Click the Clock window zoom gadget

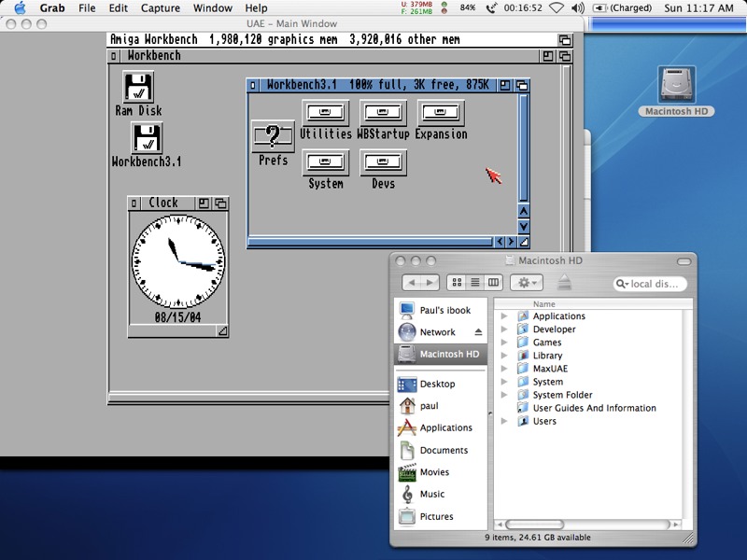point(204,203)
